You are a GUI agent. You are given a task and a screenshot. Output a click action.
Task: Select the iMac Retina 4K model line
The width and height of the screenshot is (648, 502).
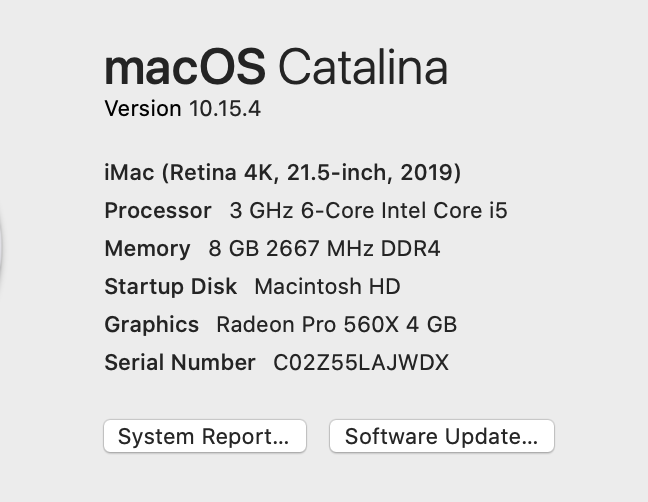point(283,172)
